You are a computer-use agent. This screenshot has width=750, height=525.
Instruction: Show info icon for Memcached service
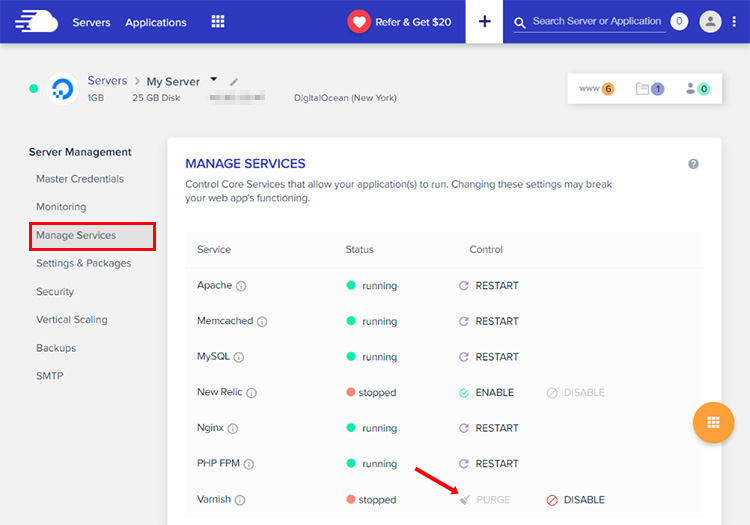(262, 322)
